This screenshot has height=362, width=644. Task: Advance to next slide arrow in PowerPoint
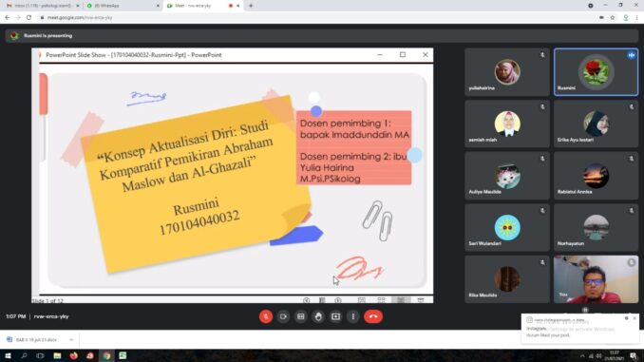coord(337,300)
